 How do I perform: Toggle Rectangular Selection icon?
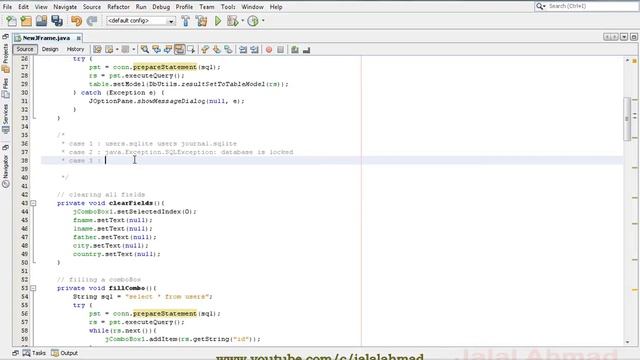tap(191, 49)
